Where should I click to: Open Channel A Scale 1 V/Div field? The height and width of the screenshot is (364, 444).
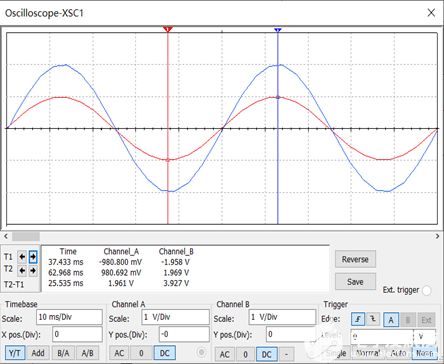click(x=175, y=317)
